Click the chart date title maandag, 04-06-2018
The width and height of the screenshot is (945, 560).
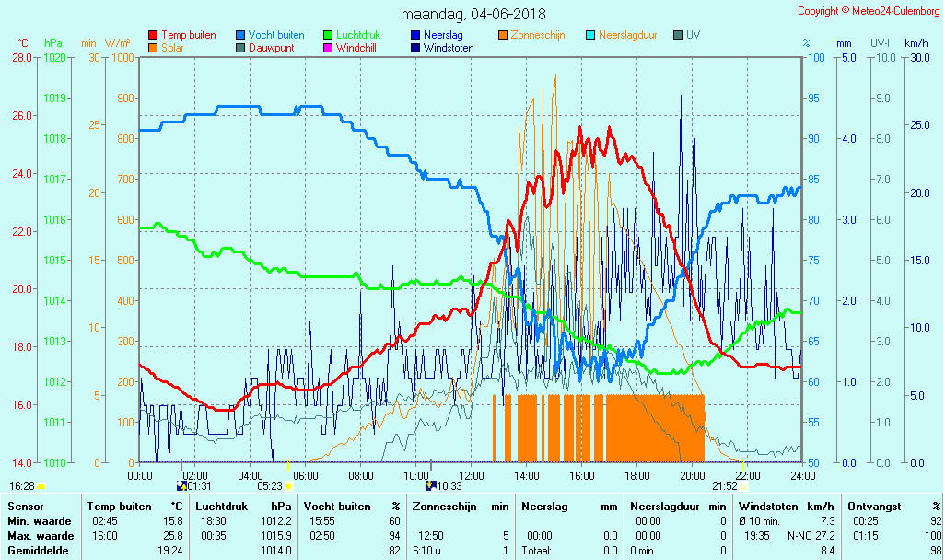tap(473, 14)
